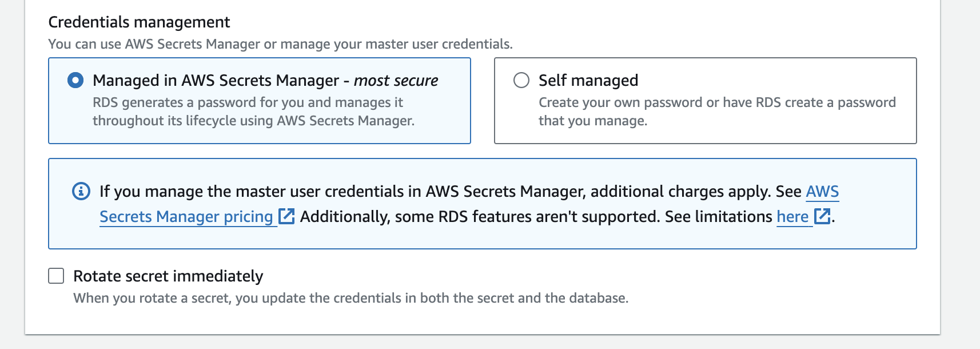Click the italic "most secure" label
This screenshot has width=980, height=349.
tap(396, 81)
